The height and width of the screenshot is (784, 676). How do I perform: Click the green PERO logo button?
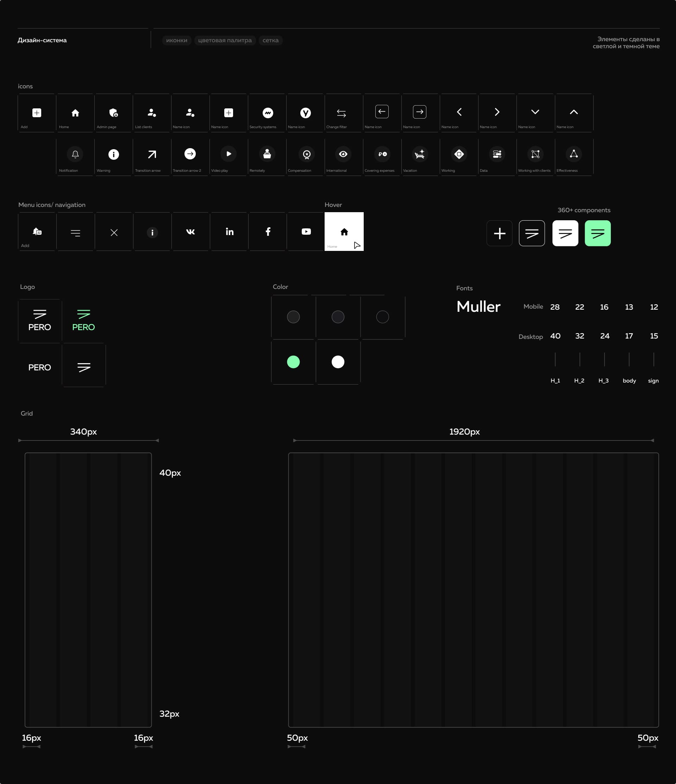coord(597,233)
